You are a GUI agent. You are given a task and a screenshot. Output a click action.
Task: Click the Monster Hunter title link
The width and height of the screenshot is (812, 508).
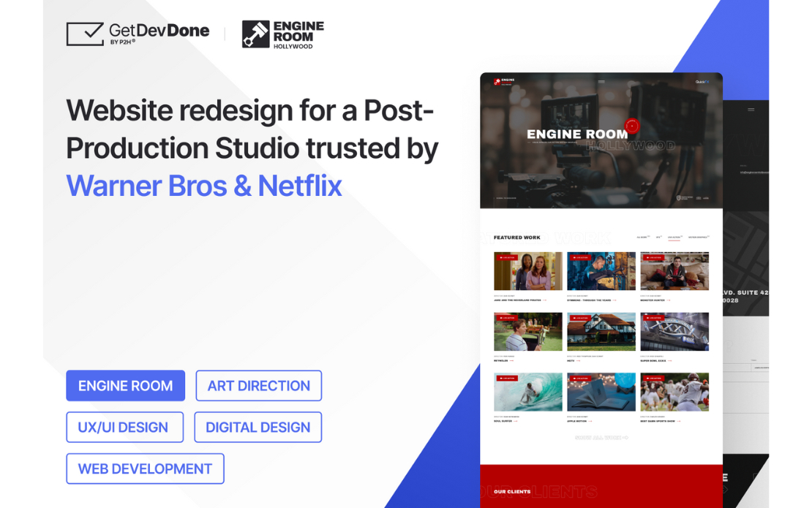click(655, 300)
